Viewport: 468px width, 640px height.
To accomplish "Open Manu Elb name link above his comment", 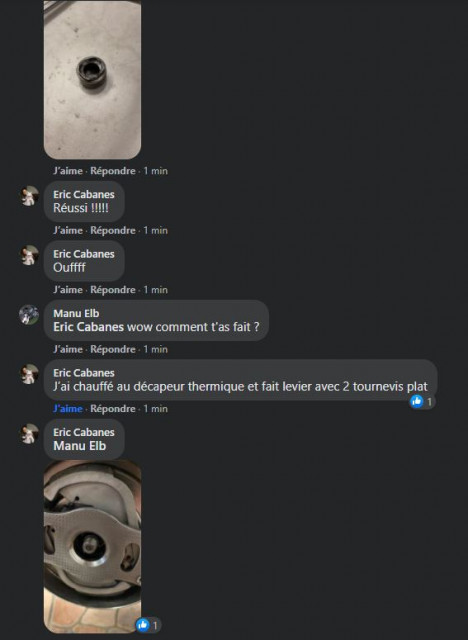I will [76, 313].
